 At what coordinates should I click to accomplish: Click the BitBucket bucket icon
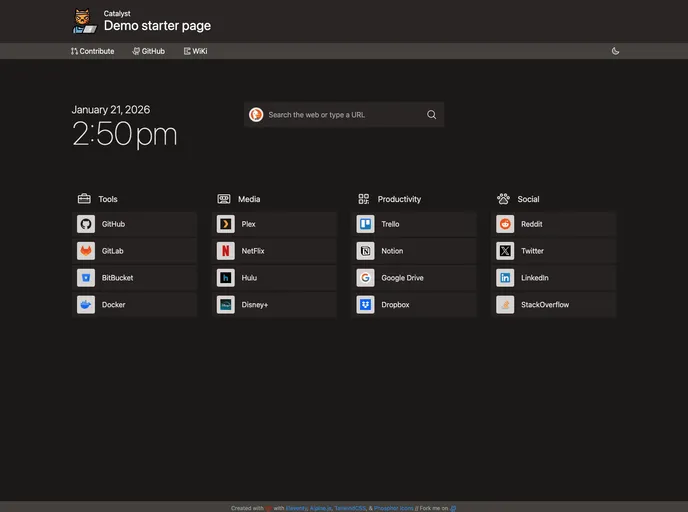tap(86, 278)
